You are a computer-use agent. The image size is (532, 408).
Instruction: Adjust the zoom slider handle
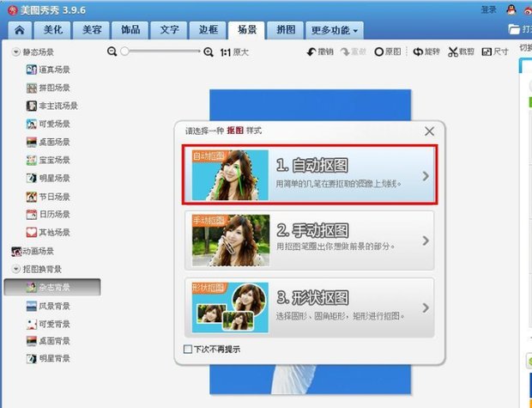124,52
